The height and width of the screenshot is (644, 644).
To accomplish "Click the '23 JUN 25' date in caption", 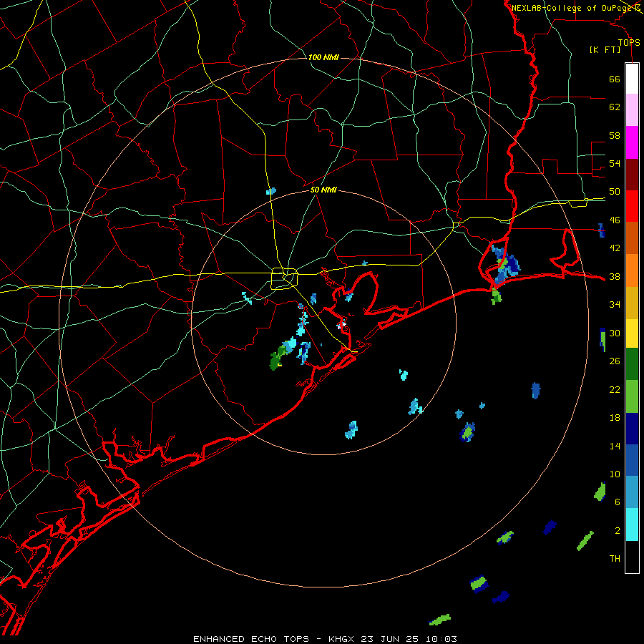I will pos(390,639).
